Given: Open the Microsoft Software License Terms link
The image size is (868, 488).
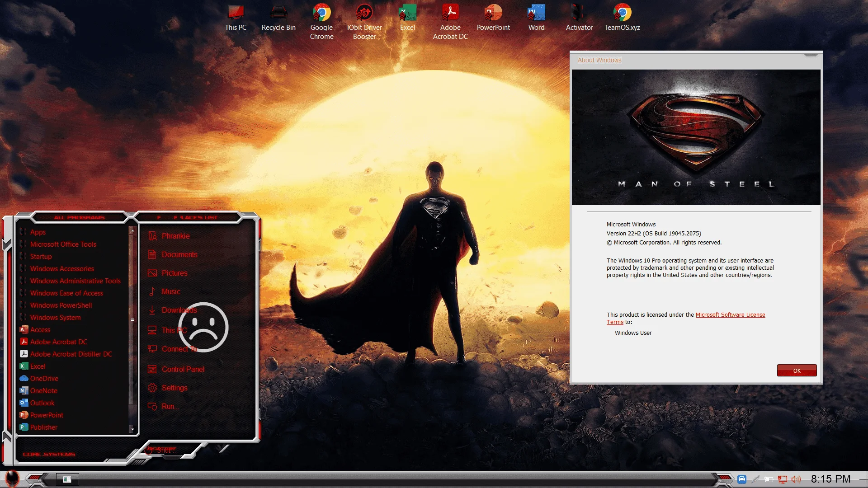Looking at the screenshot, I should pos(686,318).
